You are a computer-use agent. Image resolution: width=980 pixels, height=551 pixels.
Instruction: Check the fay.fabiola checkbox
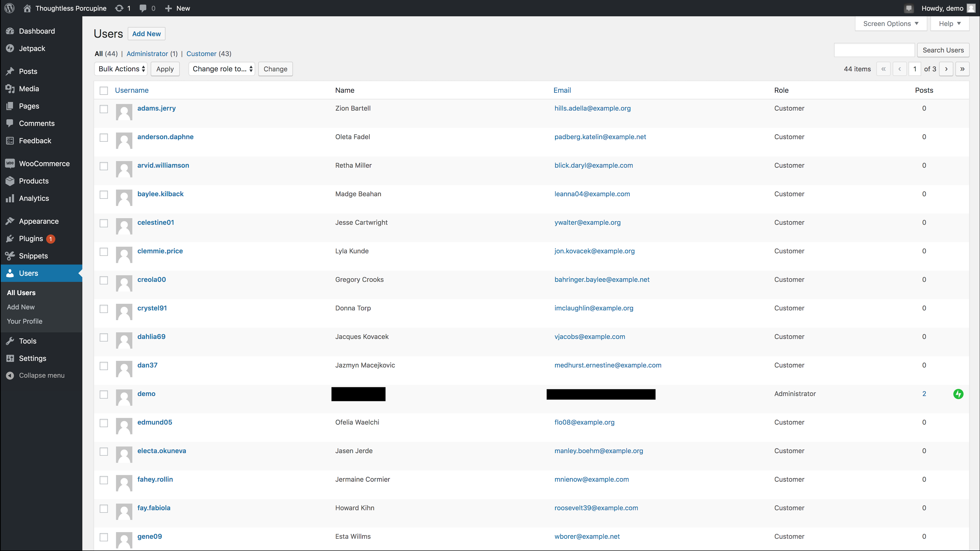104,508
